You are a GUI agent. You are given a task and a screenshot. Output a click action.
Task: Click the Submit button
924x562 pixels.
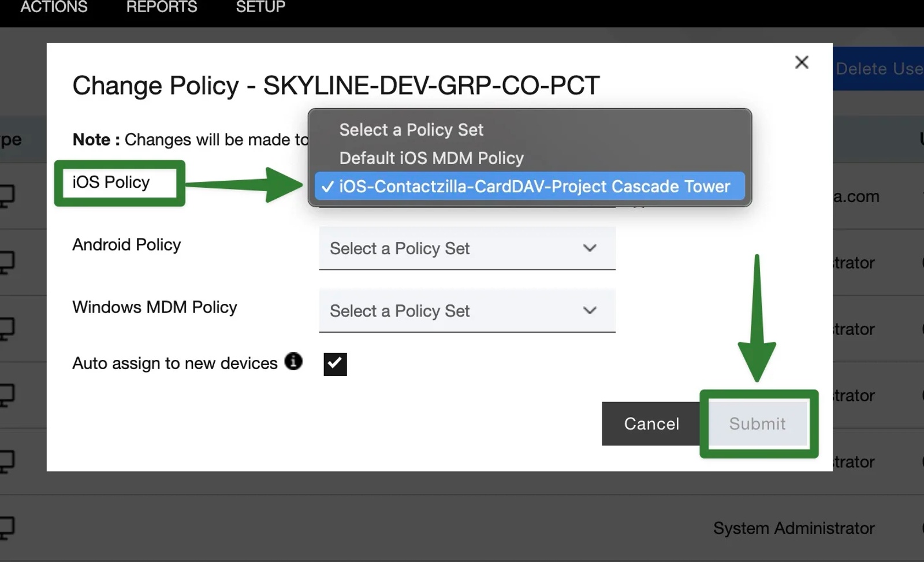coord(757,423)
